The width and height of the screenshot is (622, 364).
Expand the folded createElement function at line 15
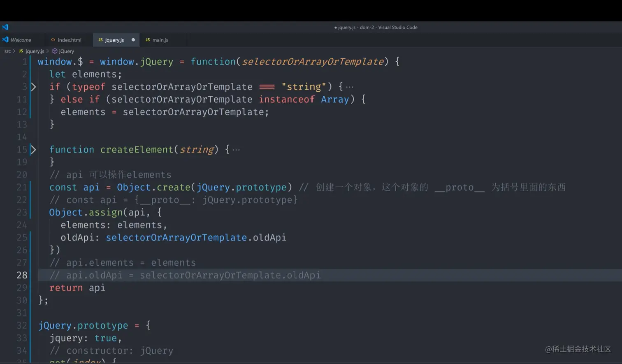tap(33, 150)
